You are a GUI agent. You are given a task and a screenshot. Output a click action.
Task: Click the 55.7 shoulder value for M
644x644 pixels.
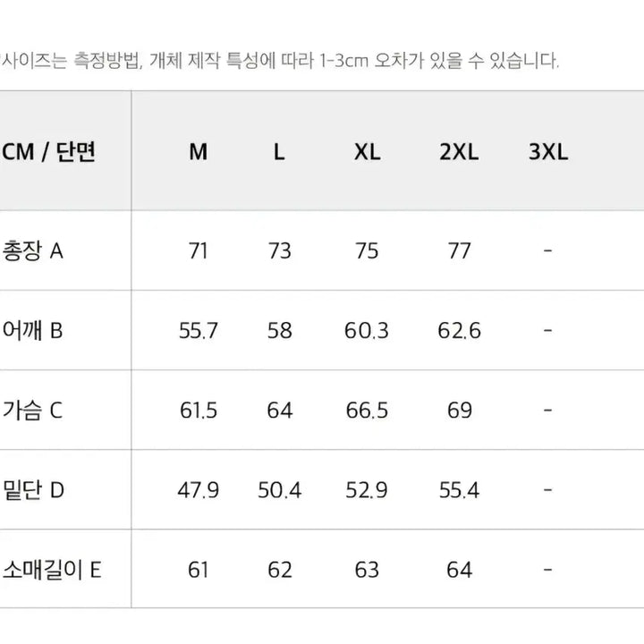[199, 331]
